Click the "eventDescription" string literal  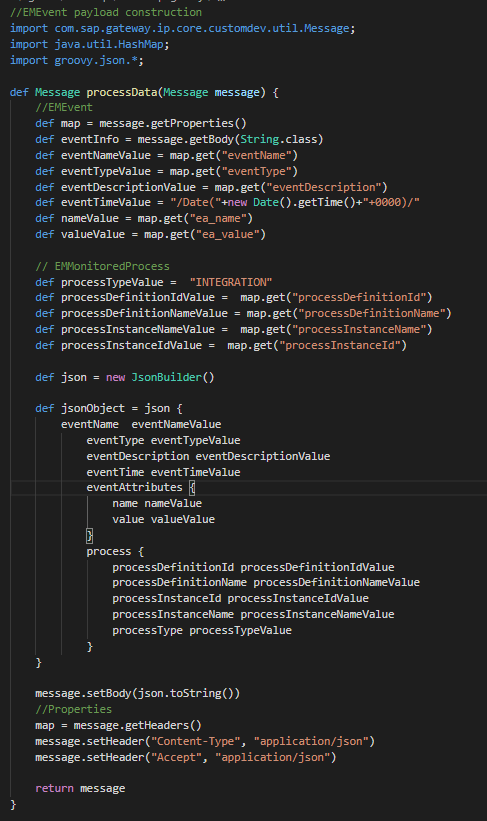pos(324,187)
